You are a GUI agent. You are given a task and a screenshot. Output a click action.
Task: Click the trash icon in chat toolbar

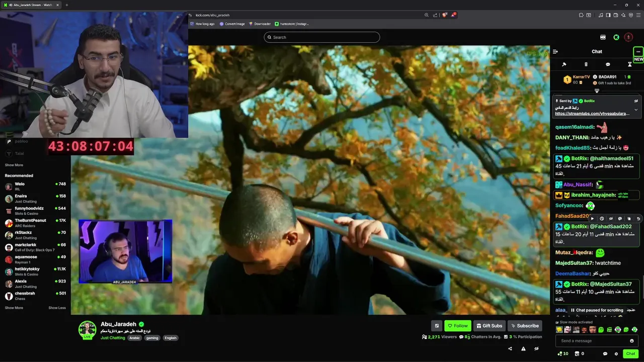tap(586, 64)
